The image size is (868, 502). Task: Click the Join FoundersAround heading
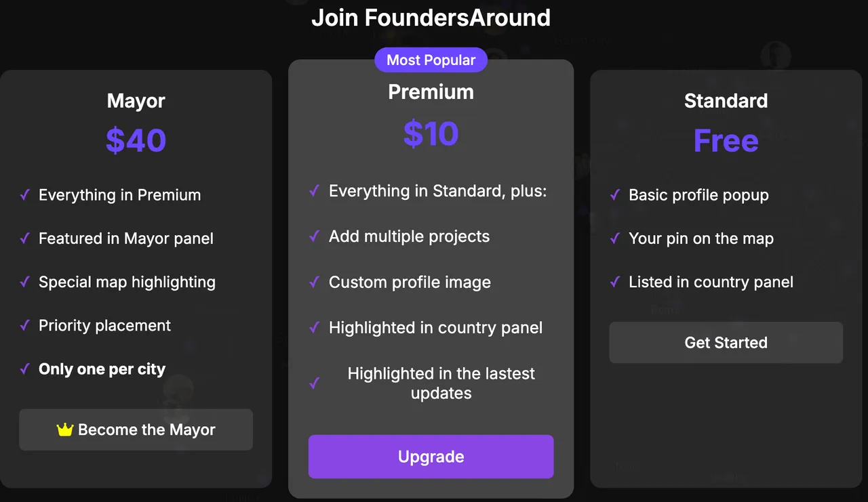coord(431,18)
